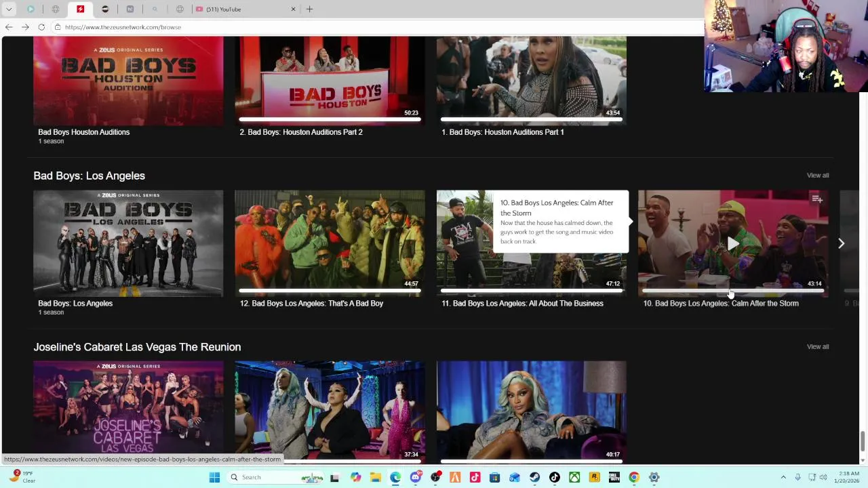
Task: Play the 40:17 Joseline's Cabaret reunion episode
Action: click(x=531, y=411)
